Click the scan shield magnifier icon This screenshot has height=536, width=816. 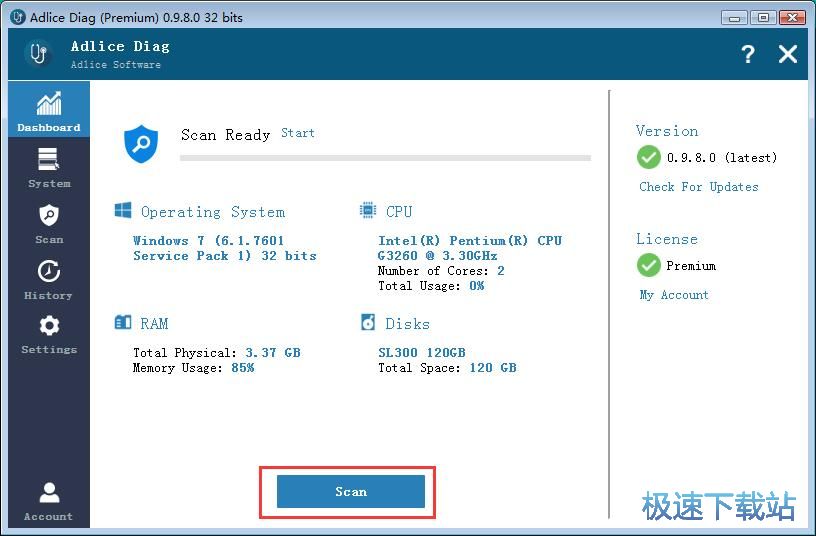(141, 144)
